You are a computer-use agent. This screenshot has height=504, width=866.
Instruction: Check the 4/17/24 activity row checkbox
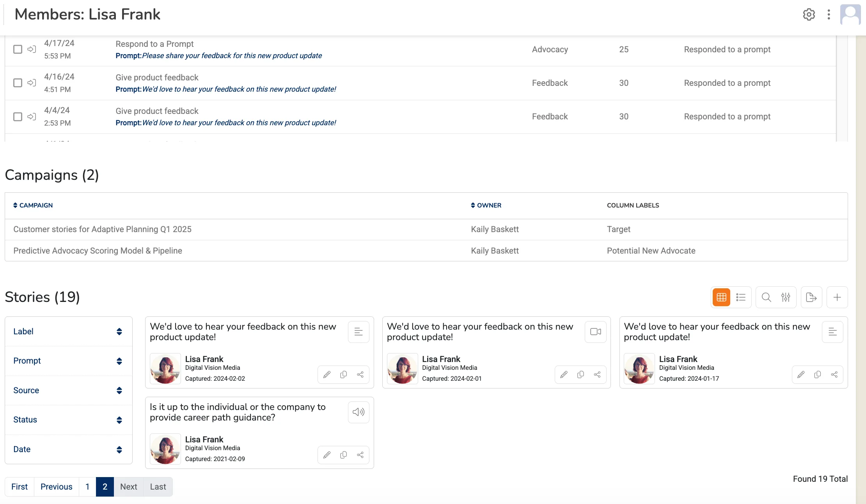(x=18, y=49)
